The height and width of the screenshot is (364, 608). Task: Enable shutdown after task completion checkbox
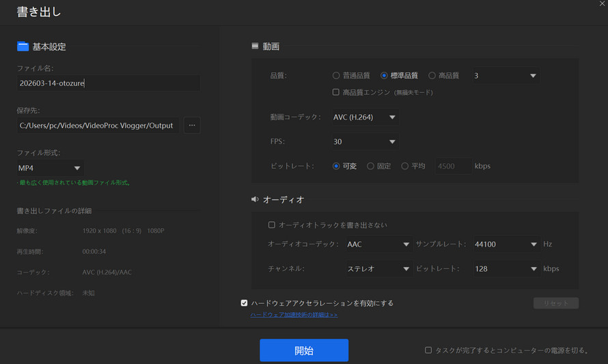(428, 350)
